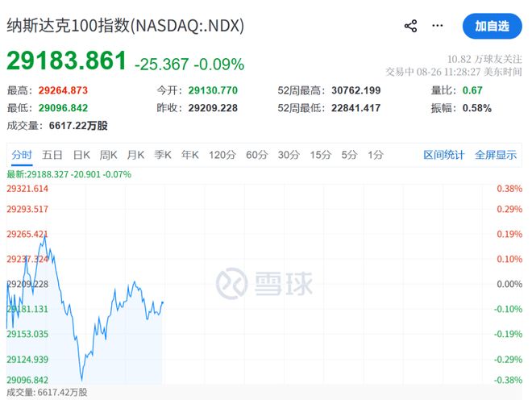Switch to the 日K chart tab
This screenshot has width=532, height=400.
(81, 155)
